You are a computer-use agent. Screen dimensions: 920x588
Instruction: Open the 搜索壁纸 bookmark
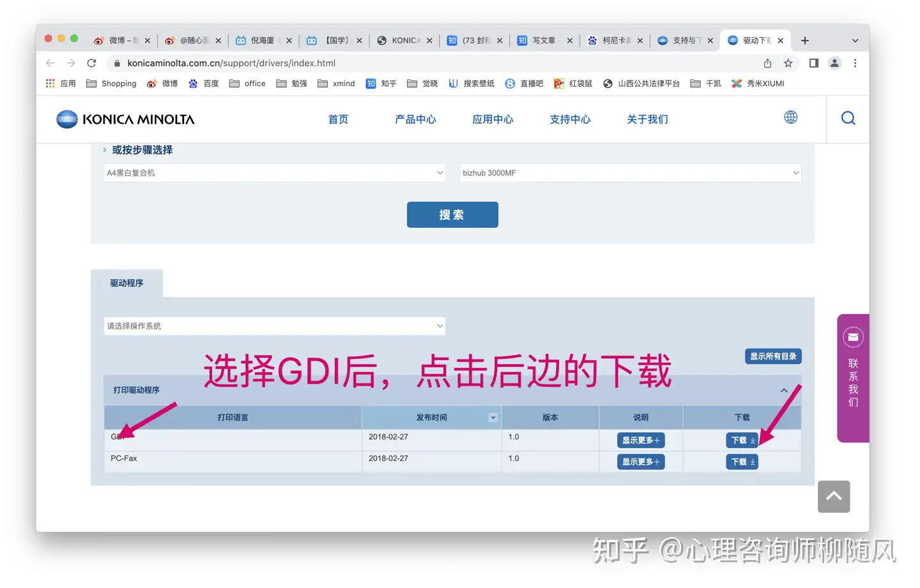471,84
